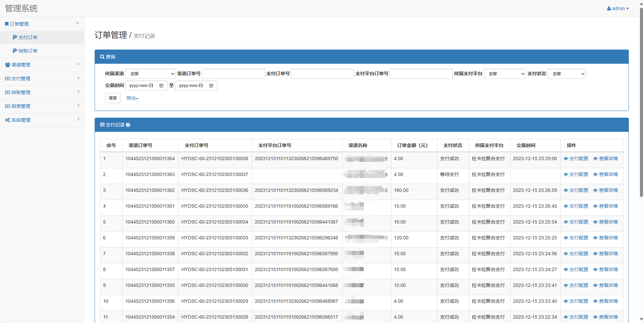
Task: Open 渠道管理 sidebar menu
Action: [42, 65]
